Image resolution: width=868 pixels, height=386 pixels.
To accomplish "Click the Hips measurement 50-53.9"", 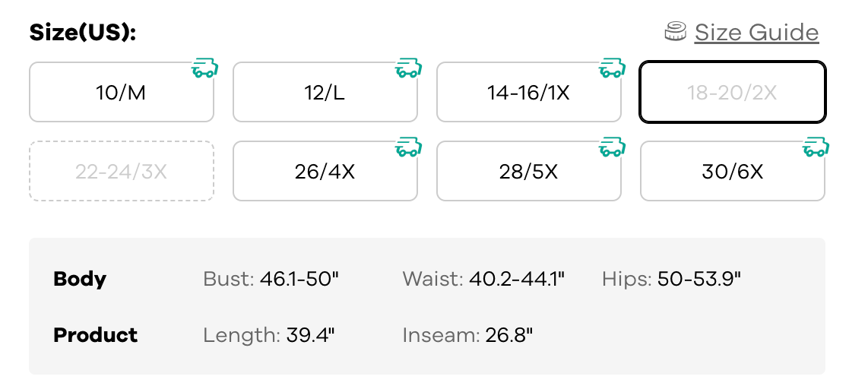I will [x=699, y=279].
